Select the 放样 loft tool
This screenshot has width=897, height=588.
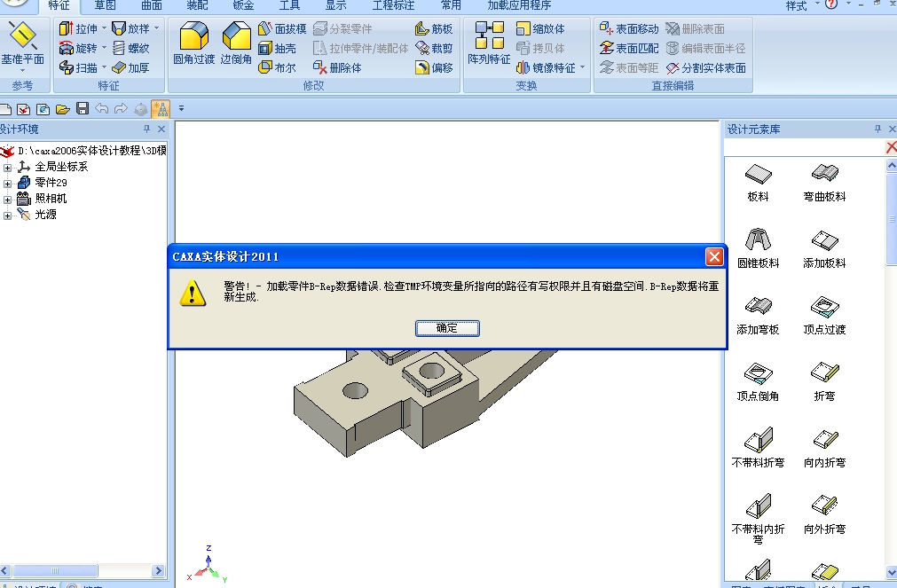(131, 28)
